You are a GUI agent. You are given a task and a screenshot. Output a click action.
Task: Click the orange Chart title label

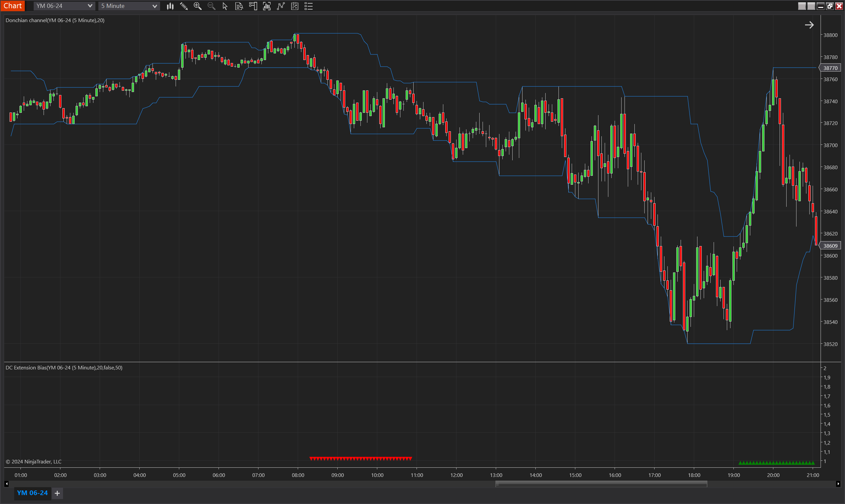(13, 6)
